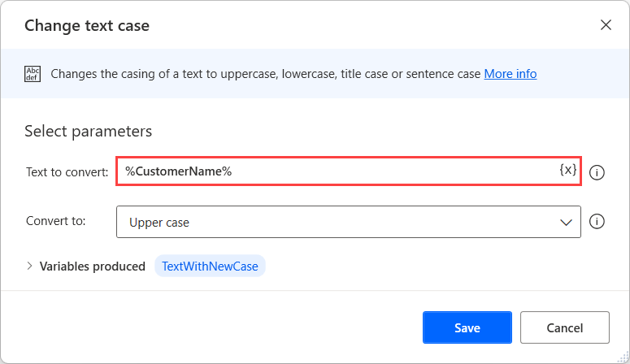Screen dimensions: 630x364
Task: Click info icon beside Text to convert
Action: pos(597,172)
